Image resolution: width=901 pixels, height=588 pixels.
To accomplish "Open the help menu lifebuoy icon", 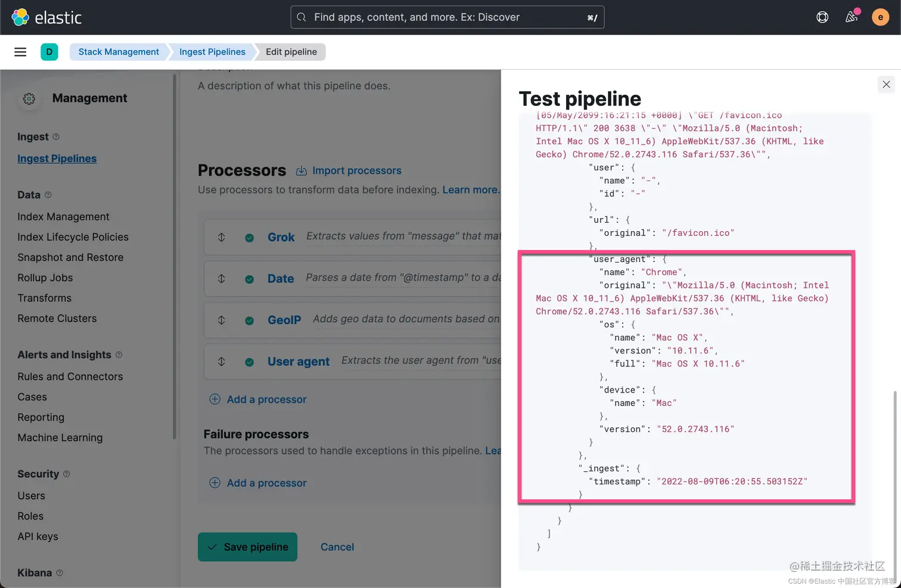I will 822,17.
